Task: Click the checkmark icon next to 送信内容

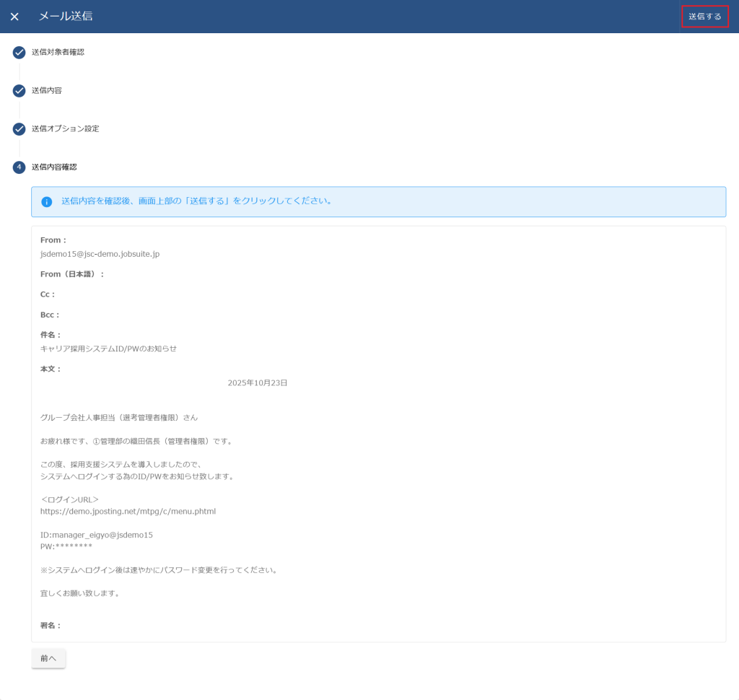Action: coord(19,91)
